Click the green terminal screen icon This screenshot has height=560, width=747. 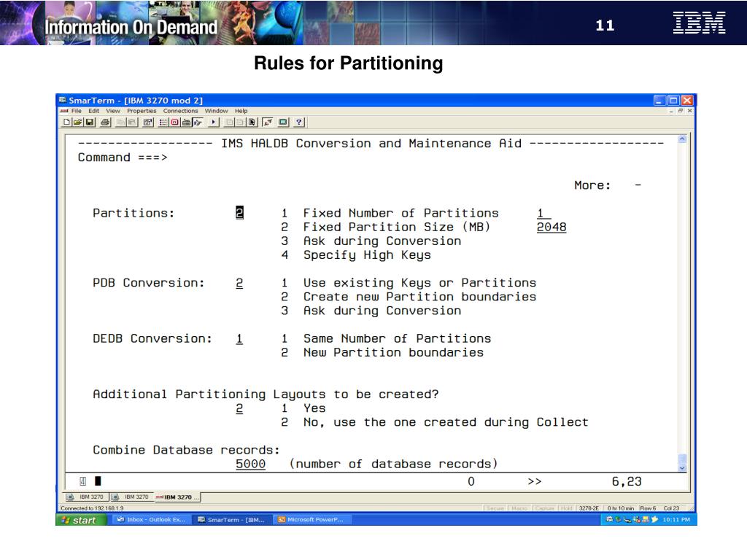[x=283, y=122]
